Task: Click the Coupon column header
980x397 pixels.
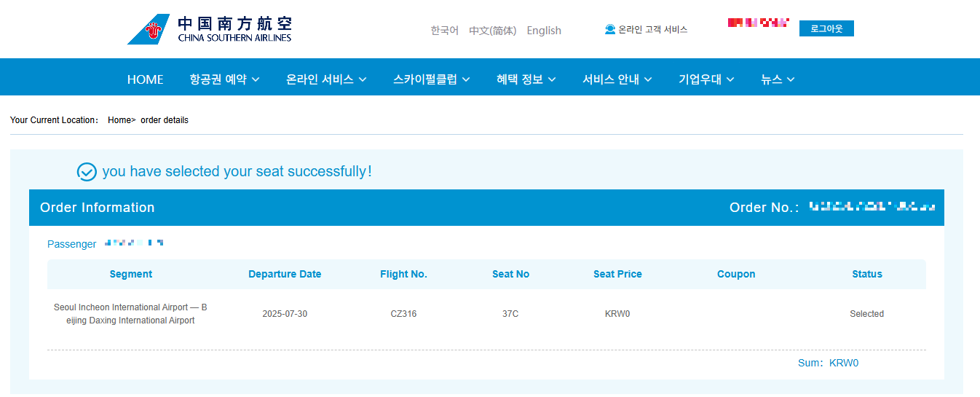Action: tap(736, 275)
